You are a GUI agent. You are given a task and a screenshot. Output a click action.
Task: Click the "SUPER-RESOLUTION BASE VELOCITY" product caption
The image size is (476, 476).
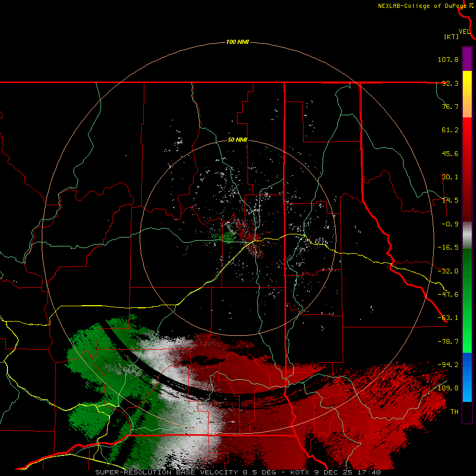[167, 472]
